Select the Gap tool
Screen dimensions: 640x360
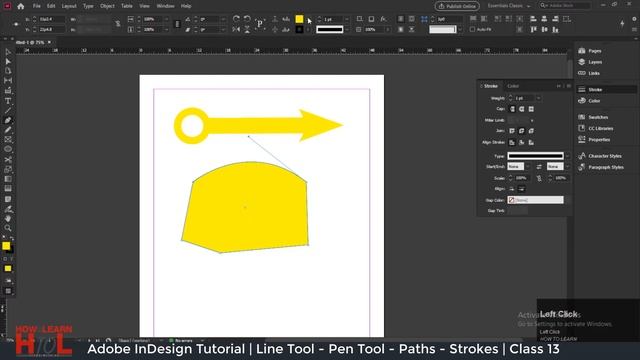tap(8, 81)
